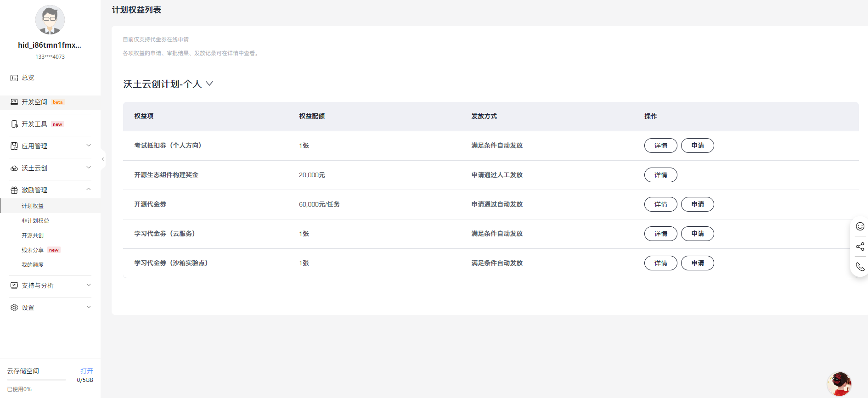This screenshot has width=868, height=398.
Task: Click the 开发工具 icon in sidebar
Action: click(14, 124)
